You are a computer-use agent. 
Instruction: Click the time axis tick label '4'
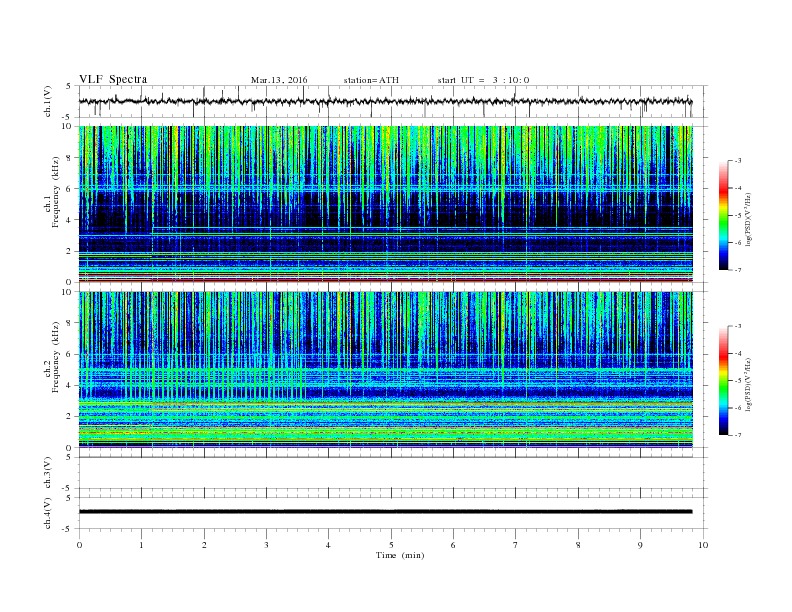click(328, 545)
